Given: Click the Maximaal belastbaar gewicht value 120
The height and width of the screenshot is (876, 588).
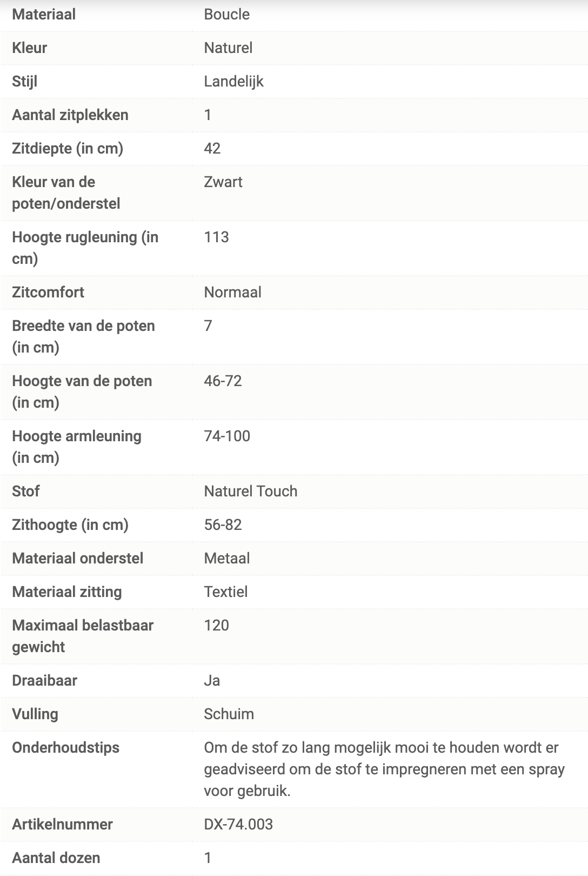Looking at the screenshot, I should pos(216,625).
